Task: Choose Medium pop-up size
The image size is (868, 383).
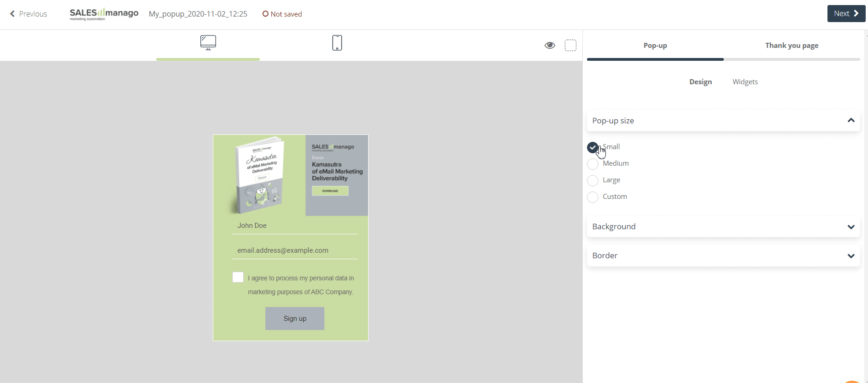Action: (593, 164)
